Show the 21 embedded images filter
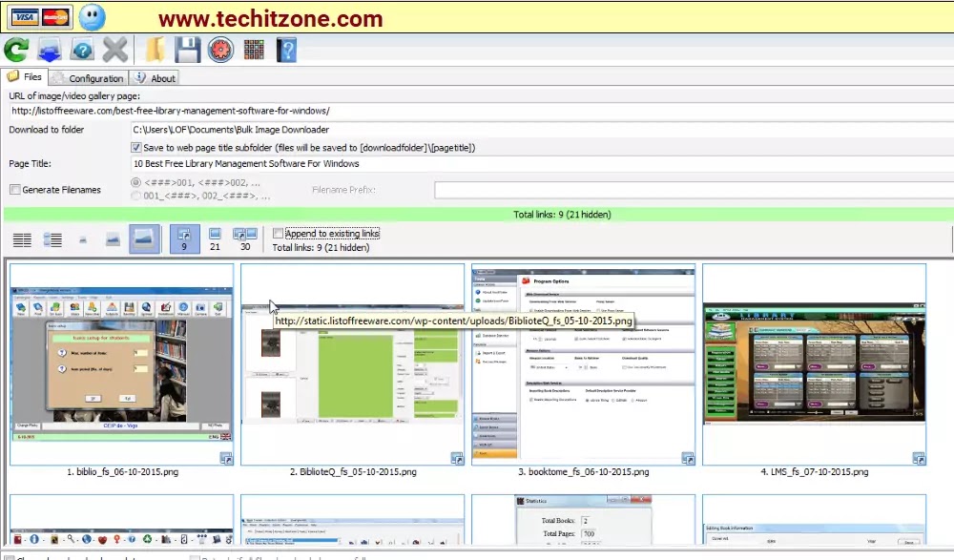954x560 pixels. (x=215, y=239)
